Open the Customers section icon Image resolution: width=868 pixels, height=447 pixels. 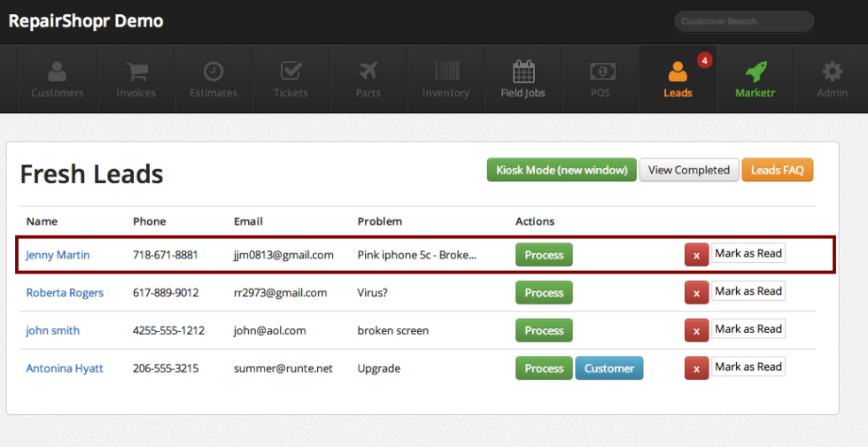(x=58, y=72)
